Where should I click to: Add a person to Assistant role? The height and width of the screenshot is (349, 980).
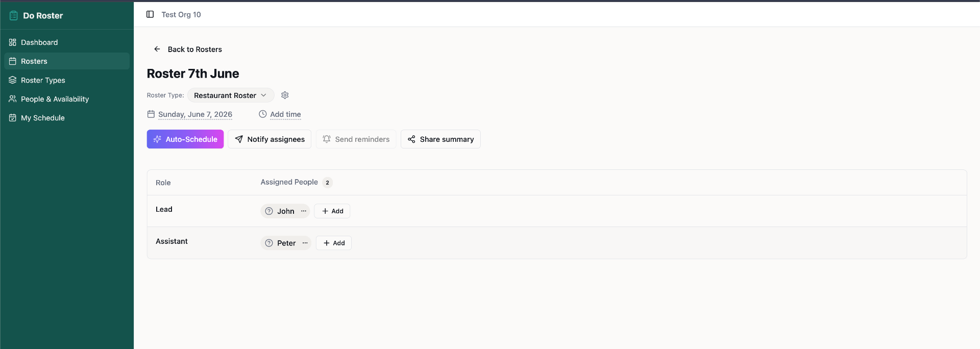(334, 243)
